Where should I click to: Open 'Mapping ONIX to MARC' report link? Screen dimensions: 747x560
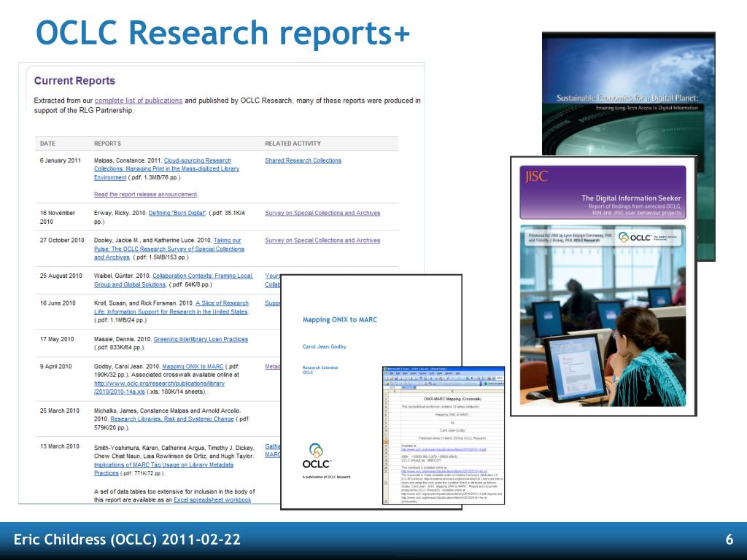pos(193,366)
